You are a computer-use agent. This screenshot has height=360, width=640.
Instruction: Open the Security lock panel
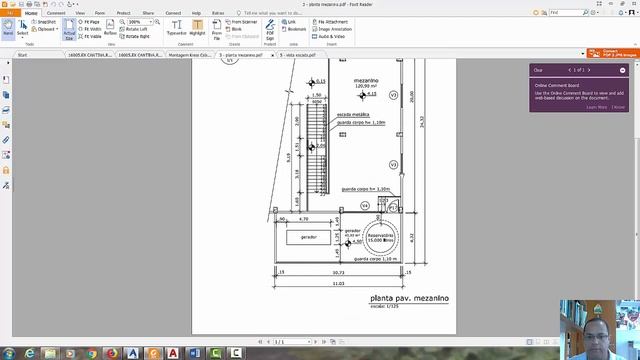pyautogui.click(x=6, y=170)
